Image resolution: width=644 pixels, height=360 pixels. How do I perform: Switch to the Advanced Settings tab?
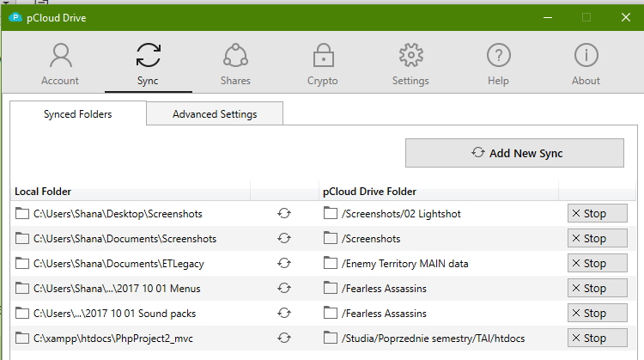pyautogui.click(x=215, y=113)
